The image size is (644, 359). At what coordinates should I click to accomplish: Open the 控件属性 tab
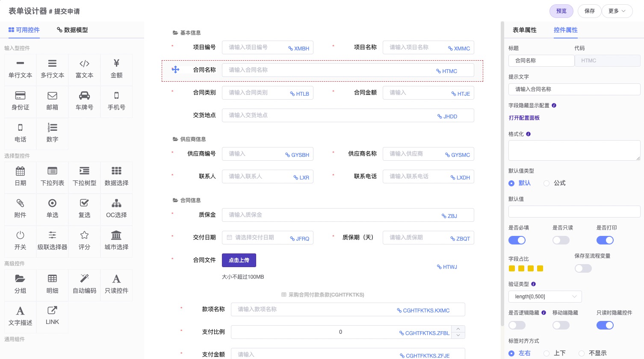[x=565, y=30]
